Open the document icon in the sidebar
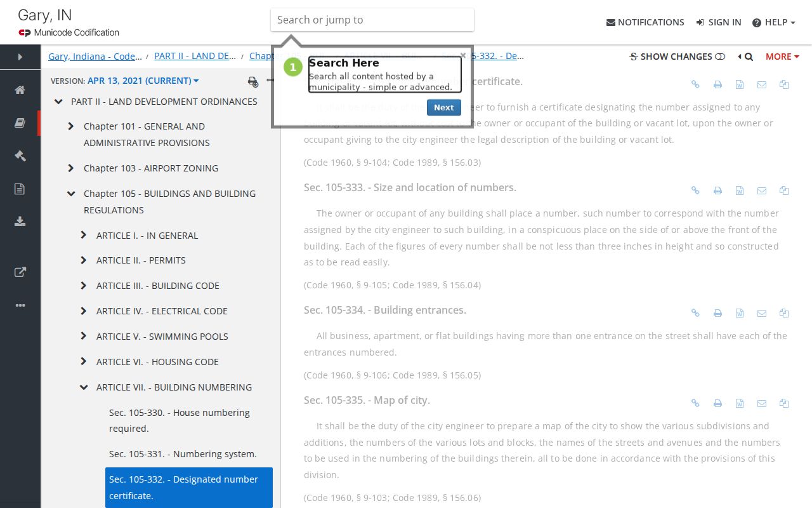Viewport: 812px width, 508px height. click(x=20, y=189)
